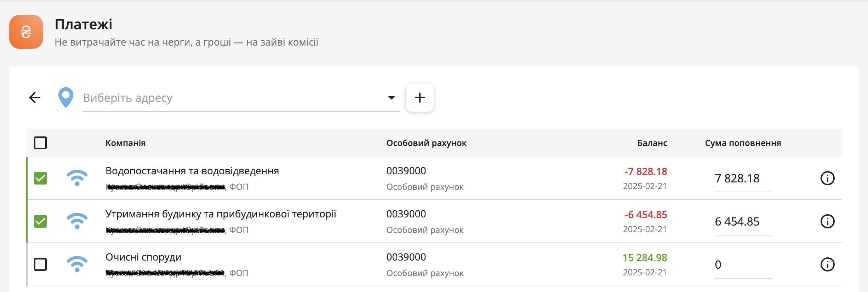The height and width of the screenshot is (292, 868).
Task: Click wifi icon in Утримання будинку row
Action: [77, 221]
